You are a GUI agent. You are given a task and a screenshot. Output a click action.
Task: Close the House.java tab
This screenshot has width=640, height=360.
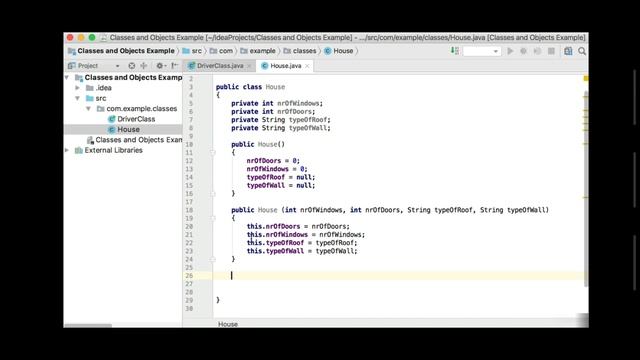click(307, 66)
